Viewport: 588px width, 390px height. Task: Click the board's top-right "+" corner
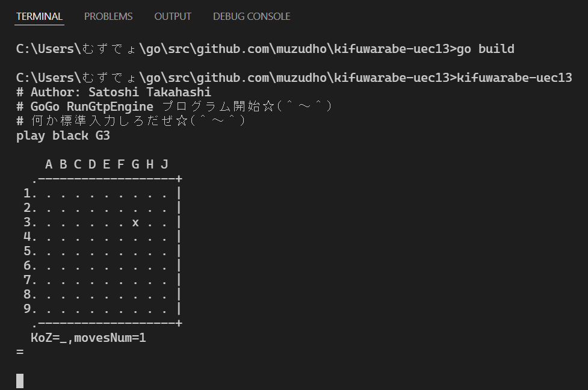tap(179, 179)
